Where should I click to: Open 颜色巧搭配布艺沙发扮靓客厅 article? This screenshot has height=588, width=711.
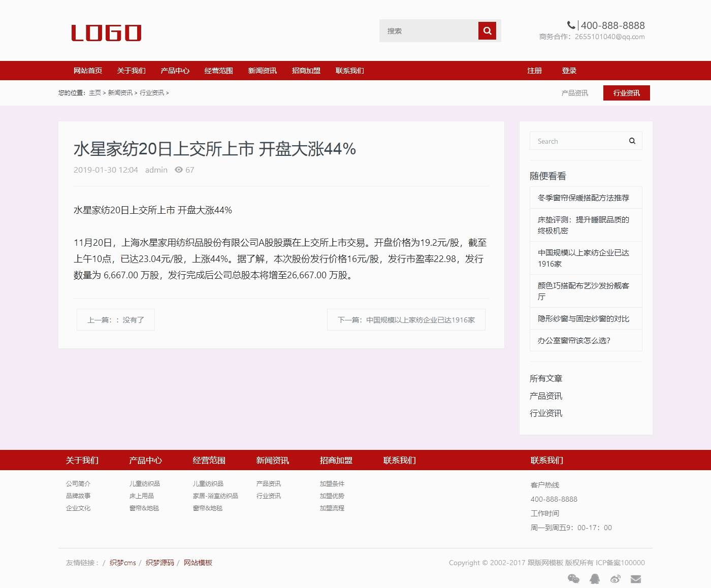tap(586, 291)
